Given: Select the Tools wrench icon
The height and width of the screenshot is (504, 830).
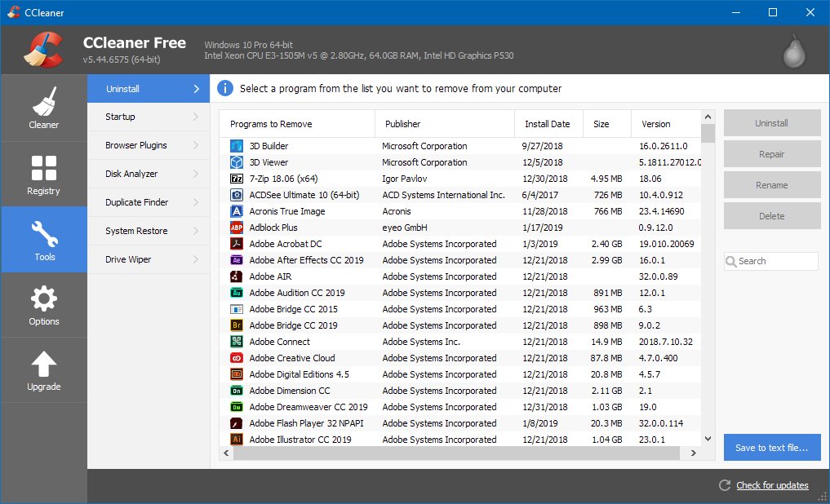Looking at the screenshot, I should 44,234.
